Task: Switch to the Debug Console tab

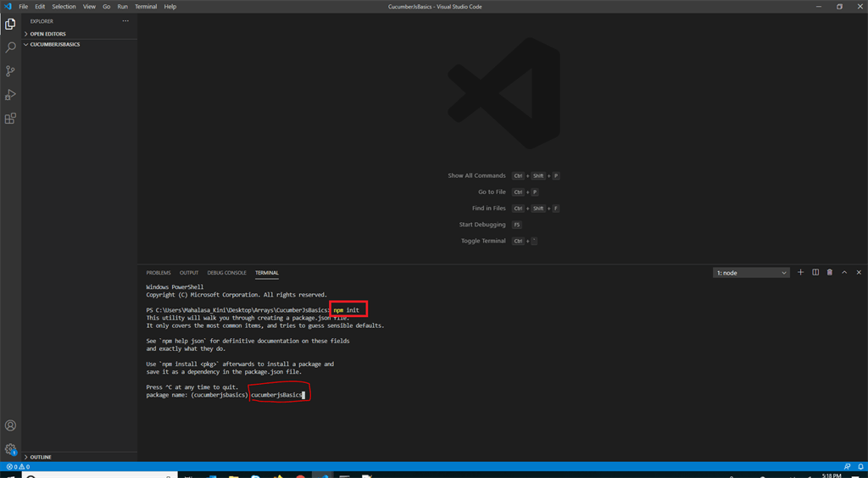Action: (227, 273)
